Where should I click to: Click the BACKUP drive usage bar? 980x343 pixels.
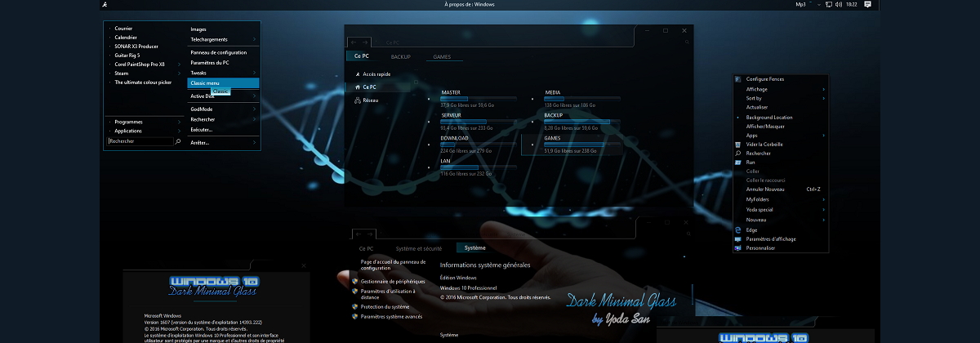tap(582, 122)
